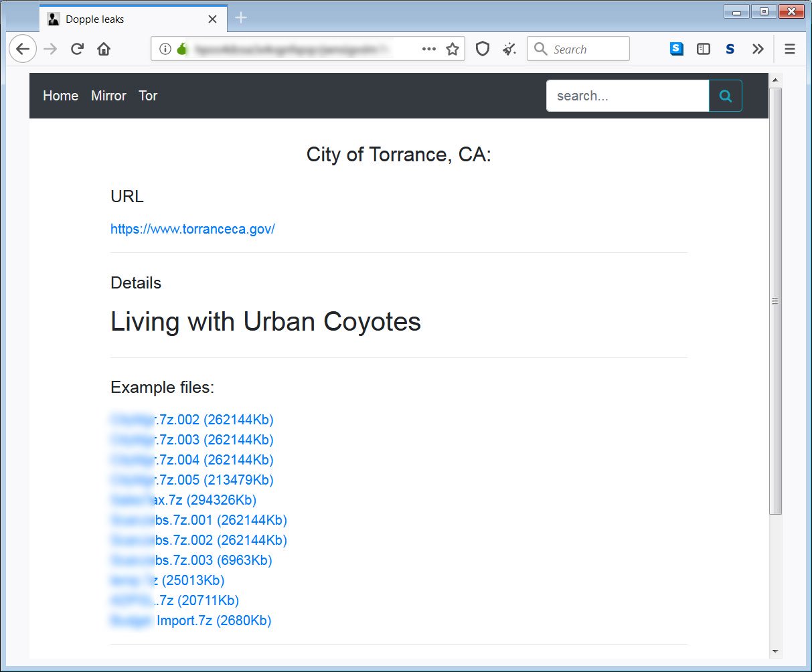Open the hamburger application menu
This screenshot has height=672, width=812.
(x=790, y=49)
